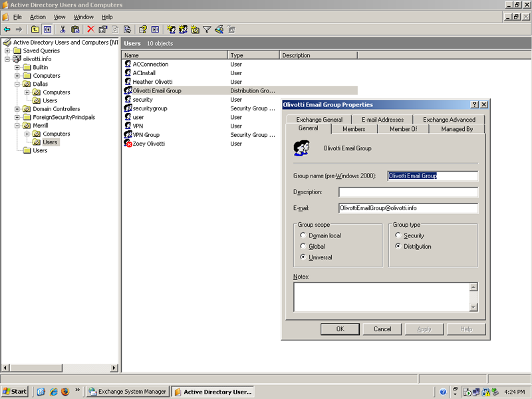This screenshot has width=532, height=399.
Task: Click the Zoey Olivotti disabled user icon
Action: tap(128, 144)
